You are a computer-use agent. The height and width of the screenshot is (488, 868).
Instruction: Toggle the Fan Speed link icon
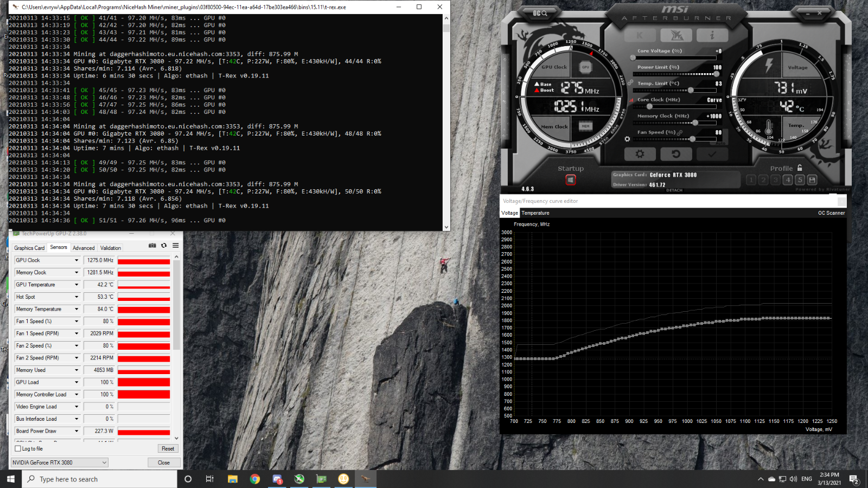click(680, 133)
